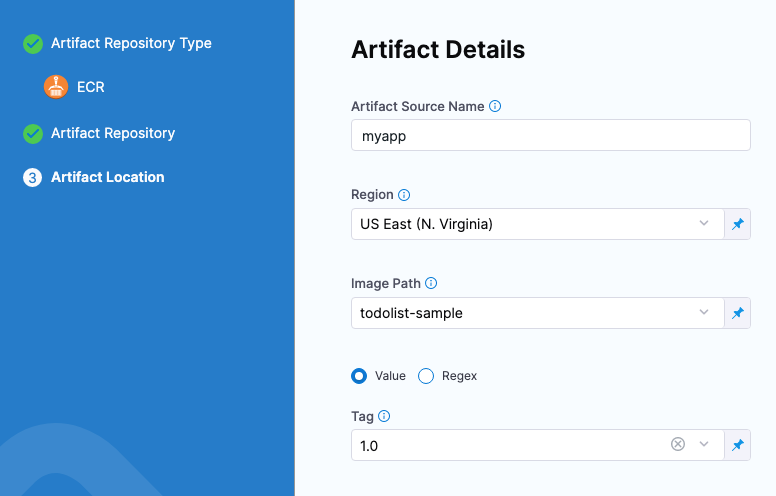Pin the Region field value
The width and height of the screenshot is (776, 496).
(737, 224)
